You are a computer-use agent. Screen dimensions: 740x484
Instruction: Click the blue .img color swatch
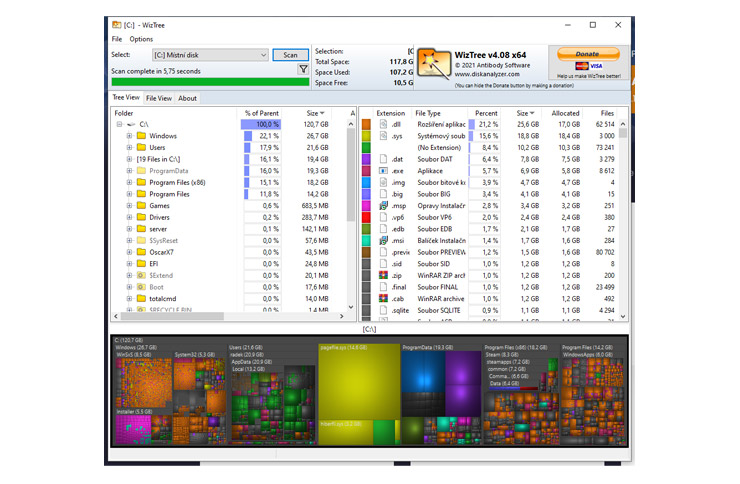pos(366,183)
